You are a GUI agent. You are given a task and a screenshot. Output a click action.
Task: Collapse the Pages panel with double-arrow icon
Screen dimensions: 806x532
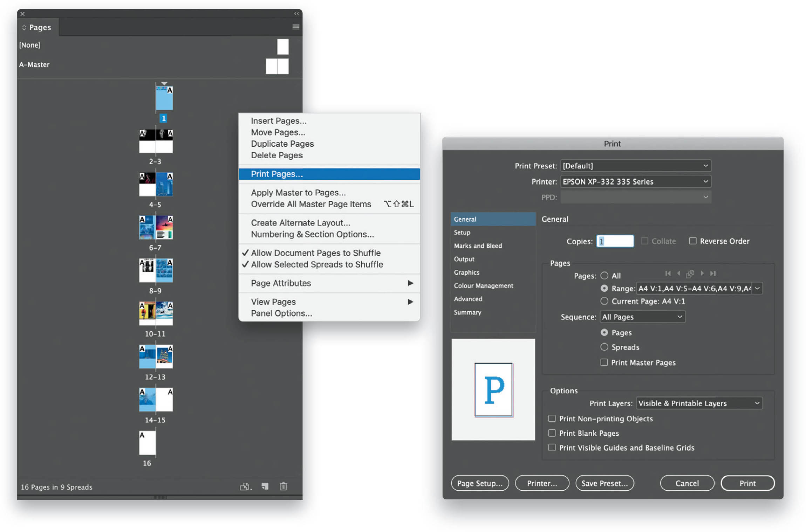pos(296,14)
